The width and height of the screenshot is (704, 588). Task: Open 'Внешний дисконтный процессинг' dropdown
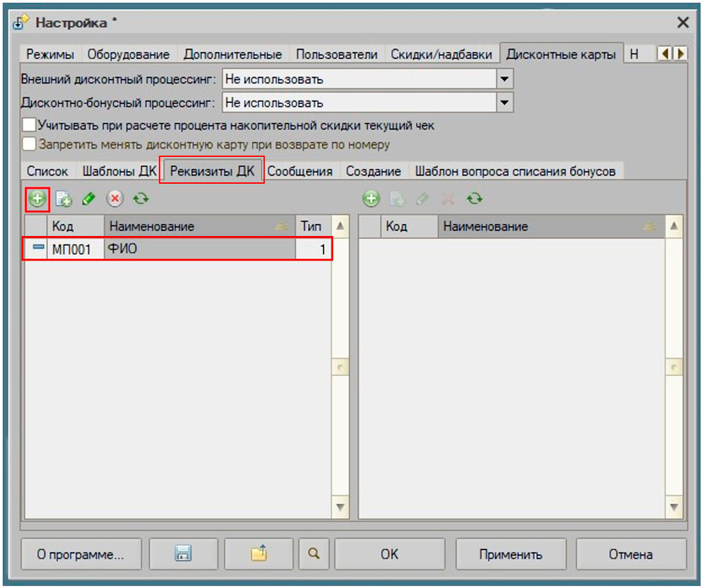504,80
